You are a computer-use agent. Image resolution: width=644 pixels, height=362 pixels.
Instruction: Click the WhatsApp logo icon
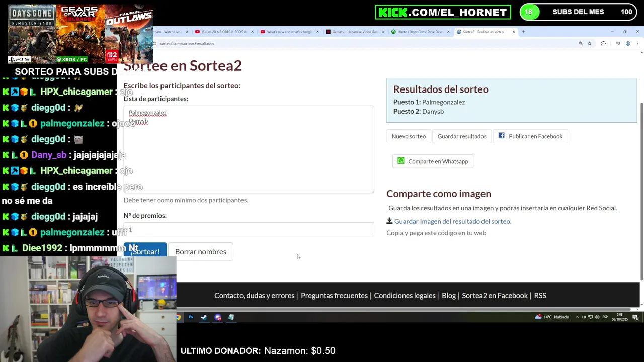tap(401, 161)
